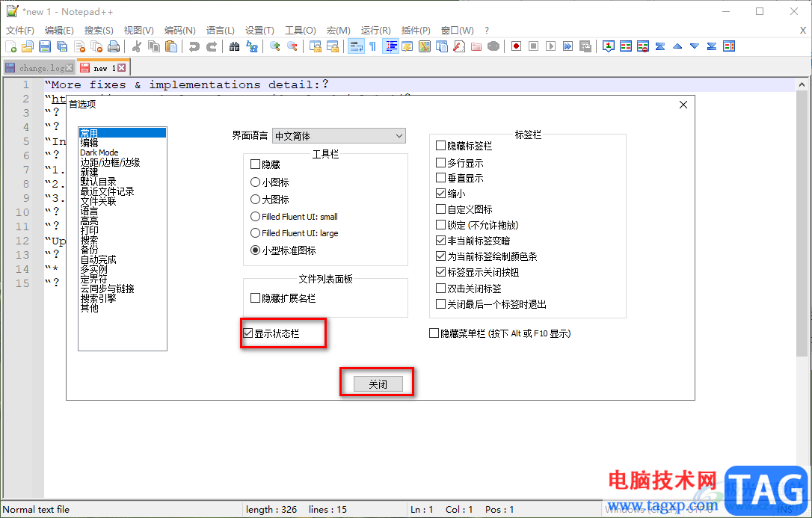Open the 搜索(S) menu

(x=99, y=31)
